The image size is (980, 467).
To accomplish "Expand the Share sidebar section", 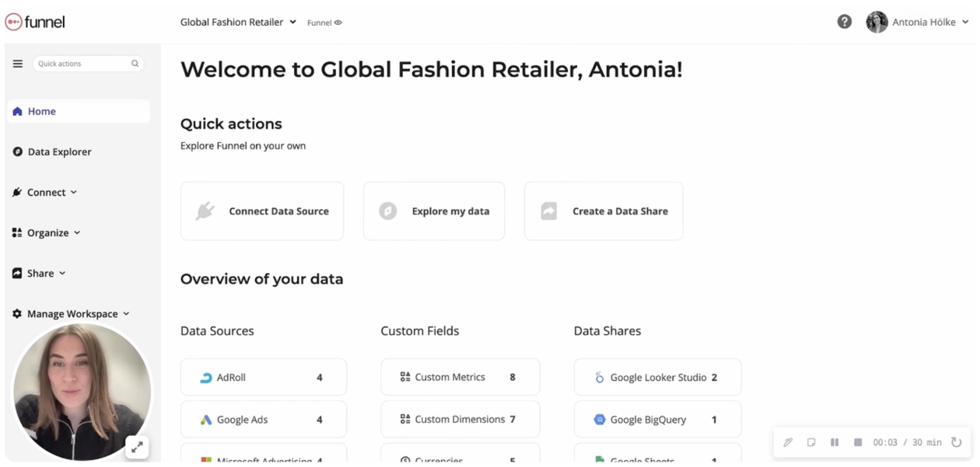I will tap(39, 273).
